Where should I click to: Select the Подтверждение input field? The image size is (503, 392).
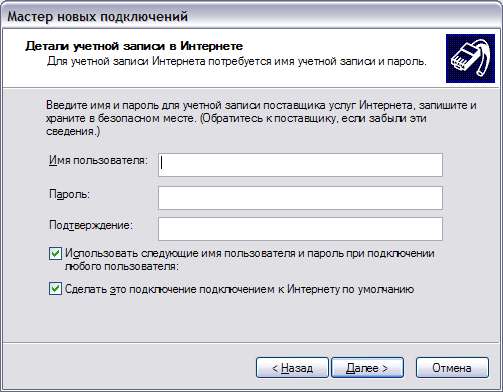300,229
